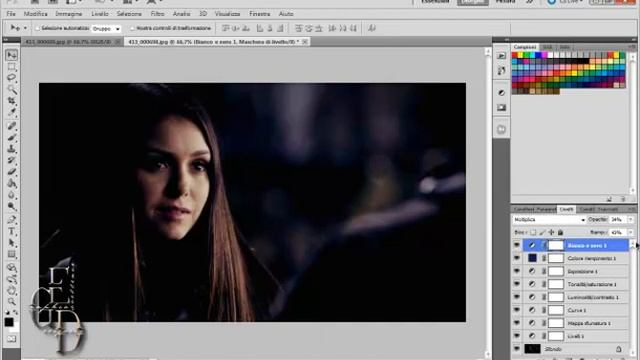Open the Opacità slider arrow
The height and width of the screenshot is (360, 640).
631,220
